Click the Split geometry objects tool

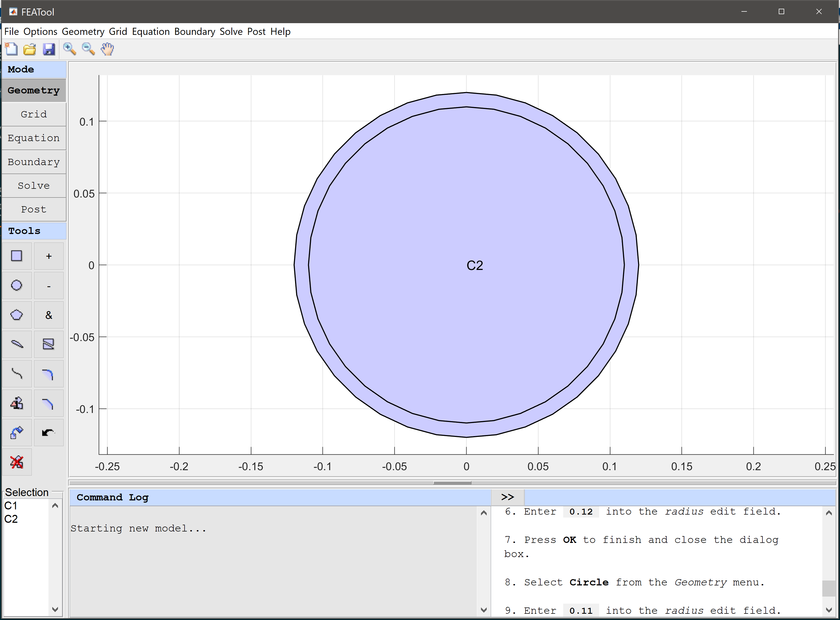[x=49, y=344]
